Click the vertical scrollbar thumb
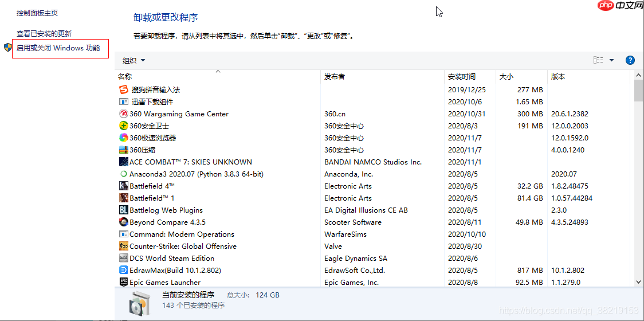The image size is (644, 321). 639,91
